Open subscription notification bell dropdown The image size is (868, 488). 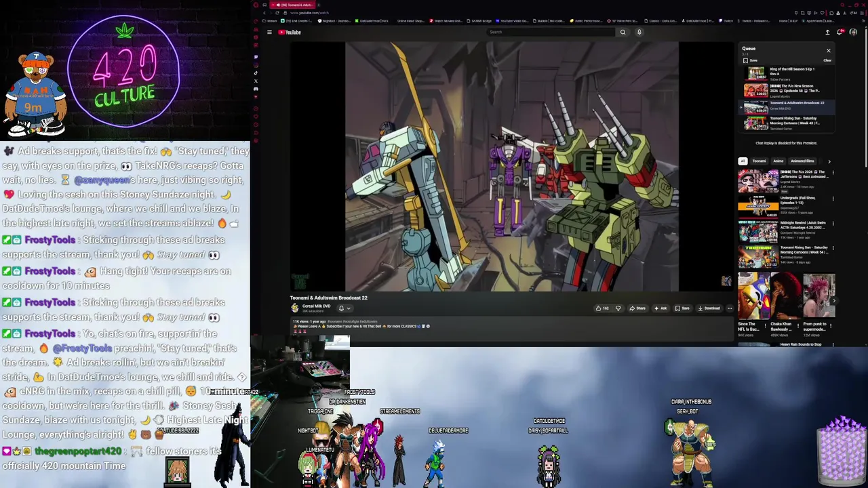[x=344, y=308]
